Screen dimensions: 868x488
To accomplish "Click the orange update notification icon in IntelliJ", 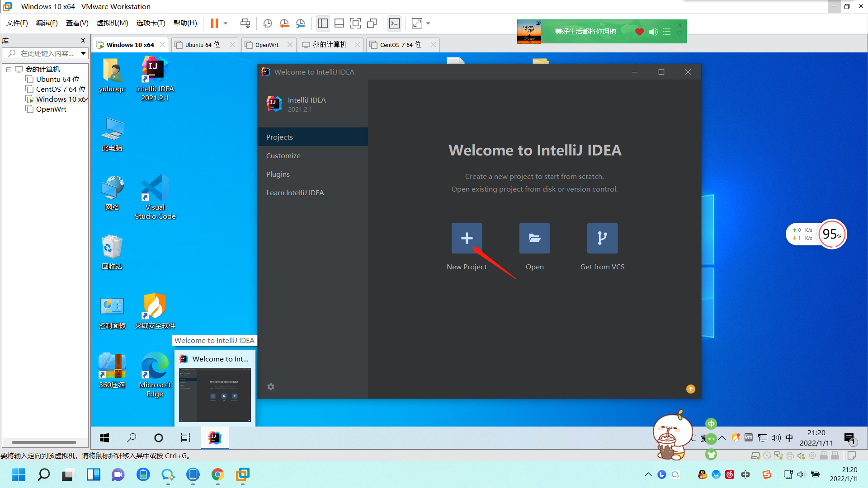I will (690, 389).
